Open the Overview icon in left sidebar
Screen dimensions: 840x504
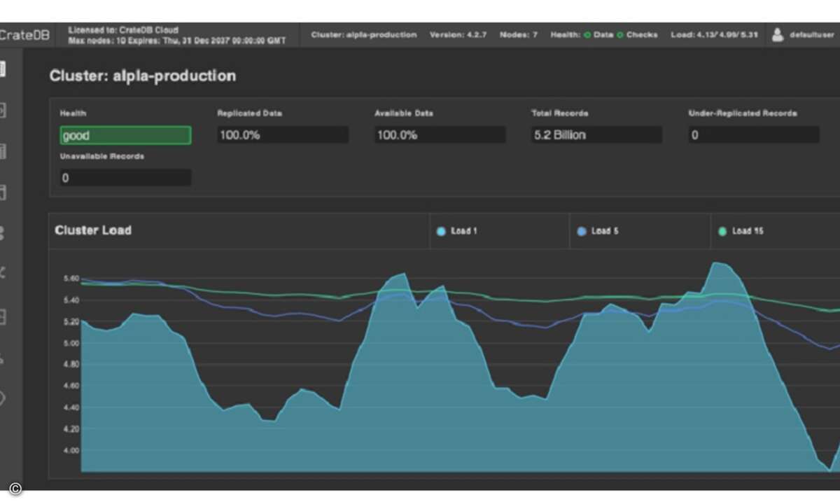3,69
